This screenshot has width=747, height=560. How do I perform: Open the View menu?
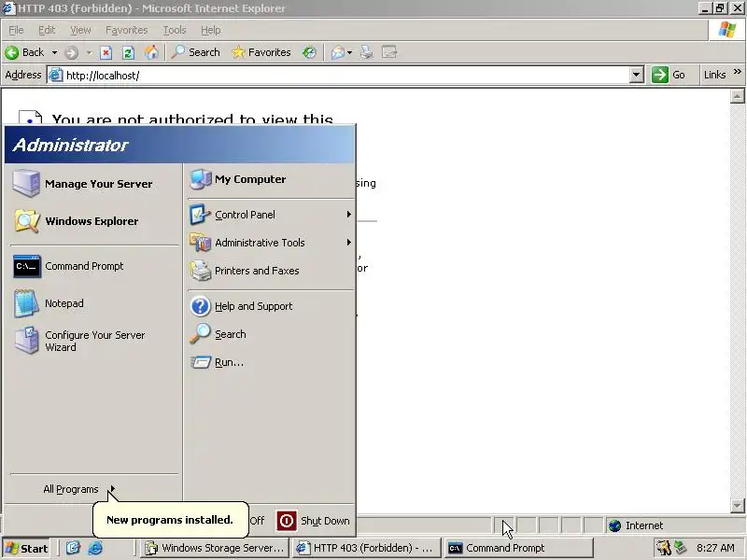click(x=80, y=30)
